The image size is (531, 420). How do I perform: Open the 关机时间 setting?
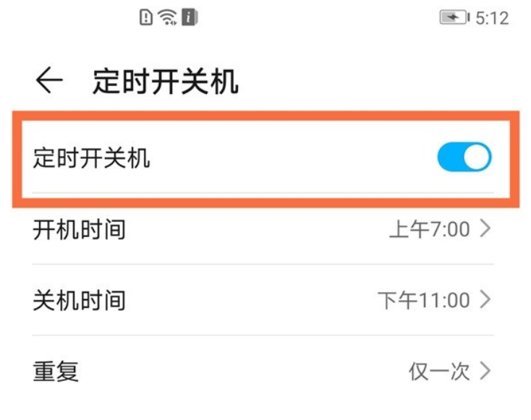pos(80,300)
